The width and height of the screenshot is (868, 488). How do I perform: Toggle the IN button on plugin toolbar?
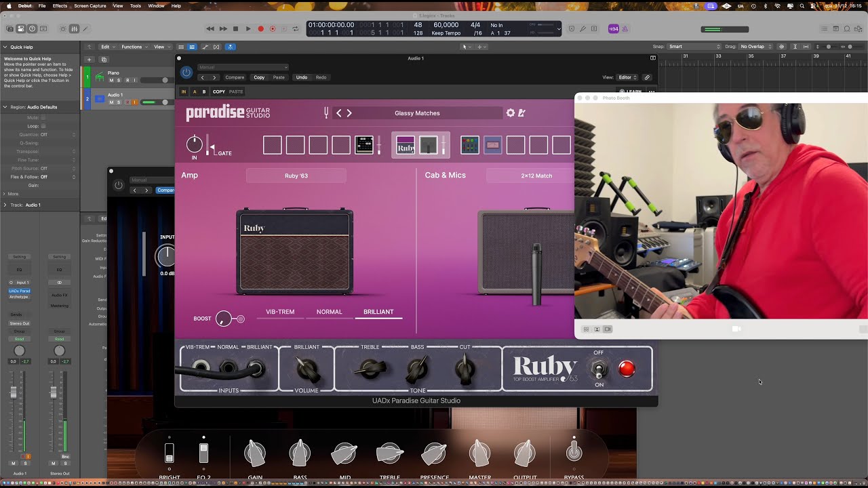coord(184,91)
